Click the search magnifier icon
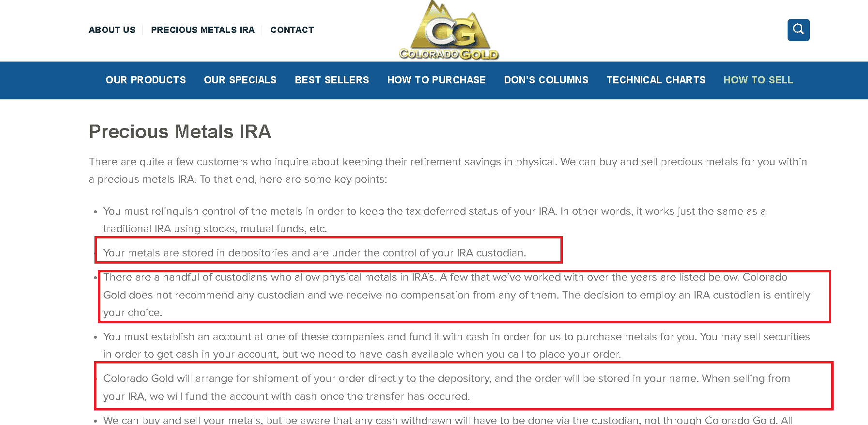The height and width of the screenshot is (425, 868). coord(798,30)
